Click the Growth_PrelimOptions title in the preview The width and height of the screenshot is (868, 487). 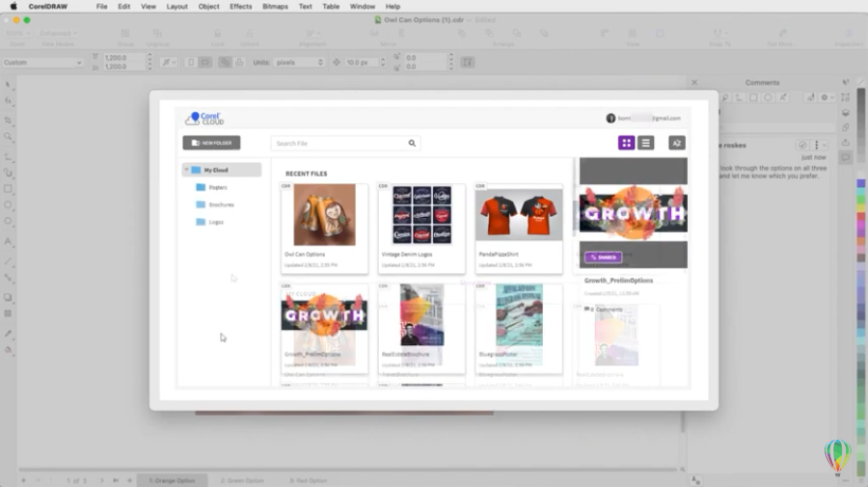pyautogui.click(x=618, y=281)
